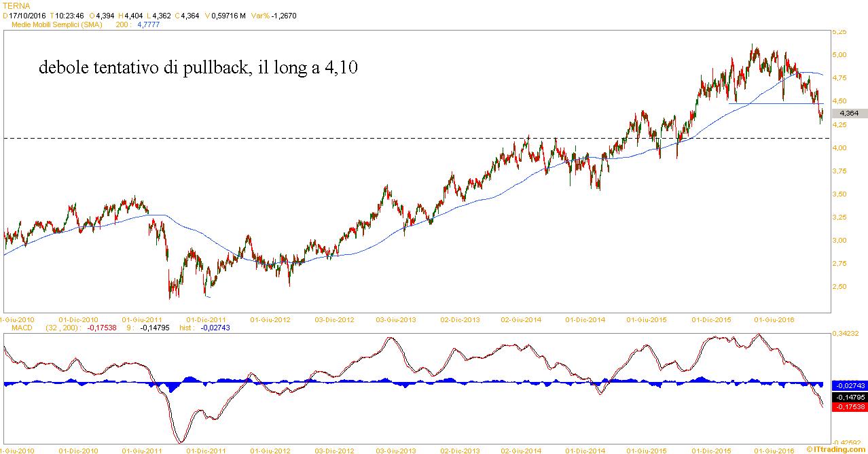Image resolution: width=868 pixels, height=454 pixels.
Task: Click the blue -0,02743 histogram tag on right
Action: point(849,385)
